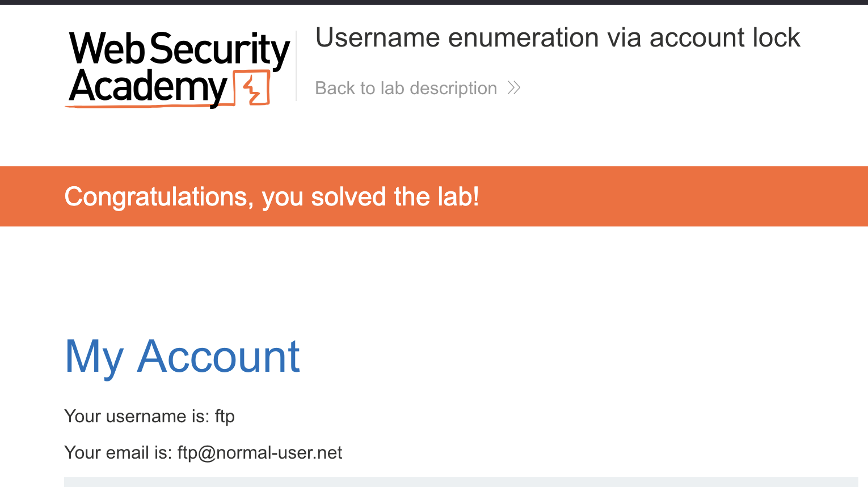Click the ftp@normal-user.net email address
Image resolution: width=868 pixels, height=487 pixels.
coord(260,453)
